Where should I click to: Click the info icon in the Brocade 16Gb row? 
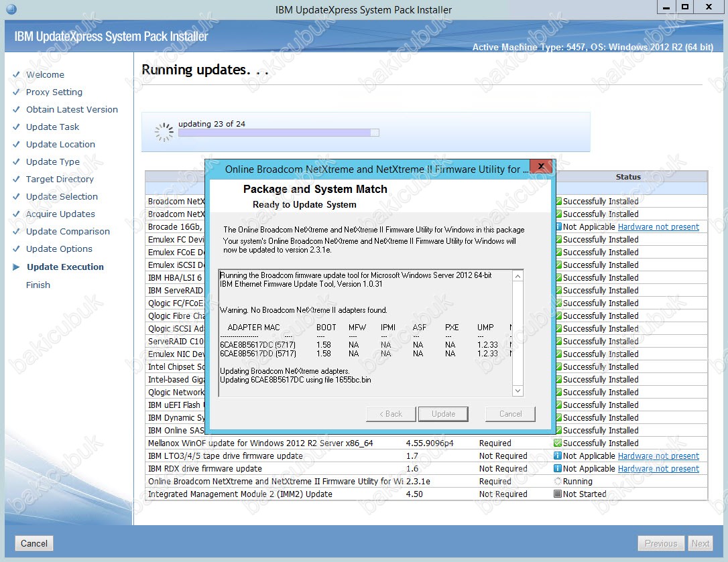click(x=558, y=226)
